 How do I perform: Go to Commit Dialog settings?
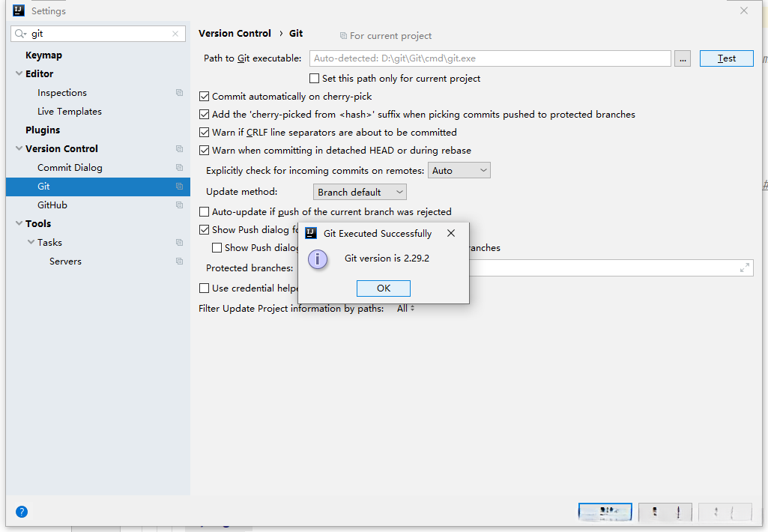click(x=70, y=168)
